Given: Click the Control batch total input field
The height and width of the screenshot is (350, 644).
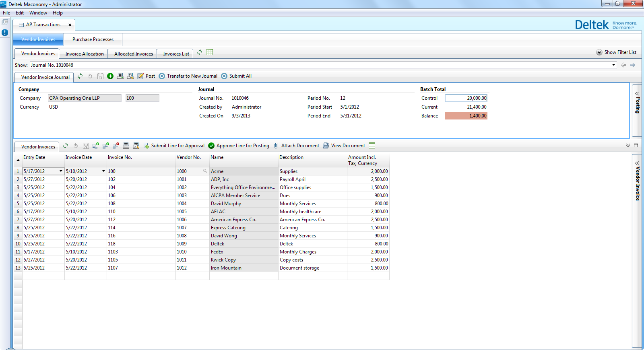Looking at the screenshot, I should (x=466, y=98).
